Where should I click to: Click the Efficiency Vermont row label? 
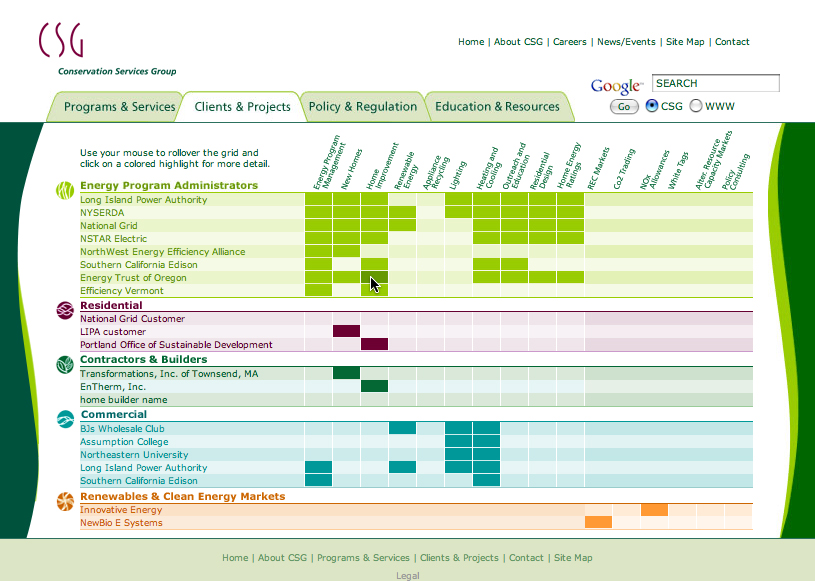(122, 290)
